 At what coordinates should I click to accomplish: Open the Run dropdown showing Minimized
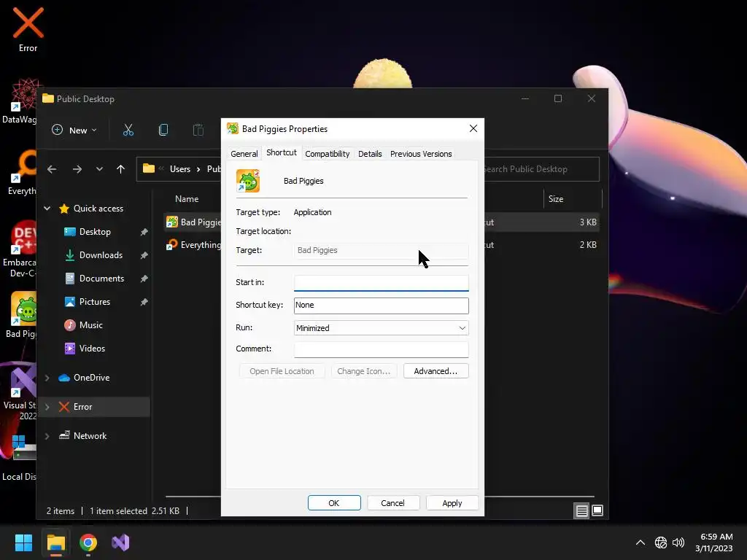click(x=381, y=327)
